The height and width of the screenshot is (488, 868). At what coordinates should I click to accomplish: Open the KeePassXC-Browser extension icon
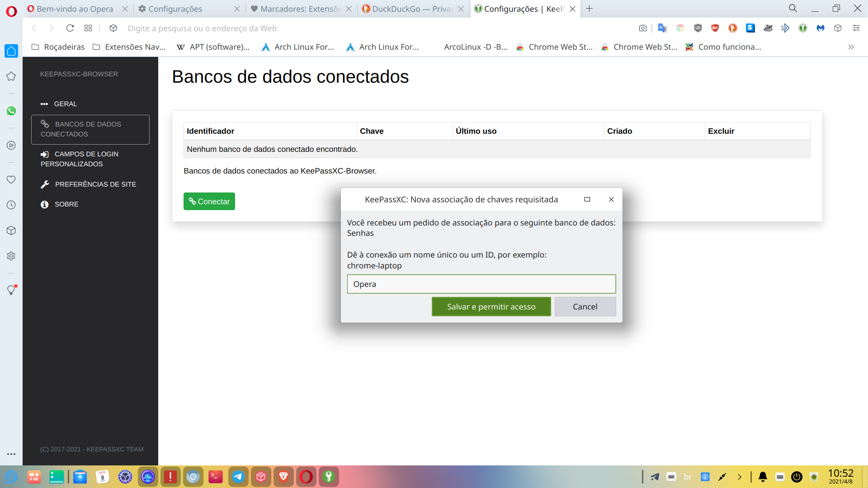coord(803,28)
